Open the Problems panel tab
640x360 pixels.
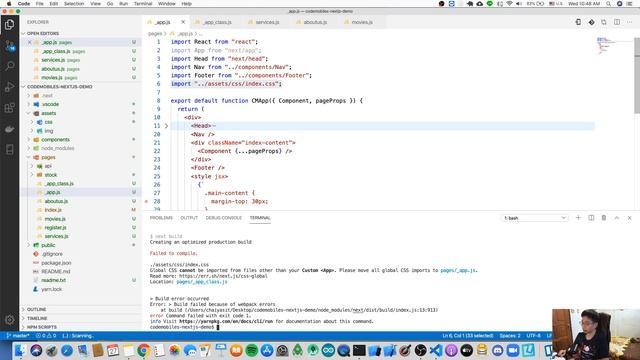[161, 218]
